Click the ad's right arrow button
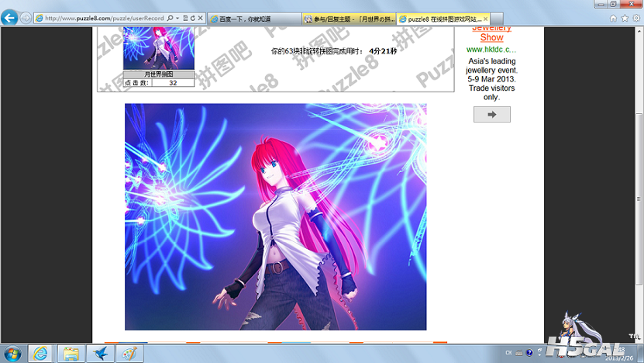644x363 pixels. [492, 114]
